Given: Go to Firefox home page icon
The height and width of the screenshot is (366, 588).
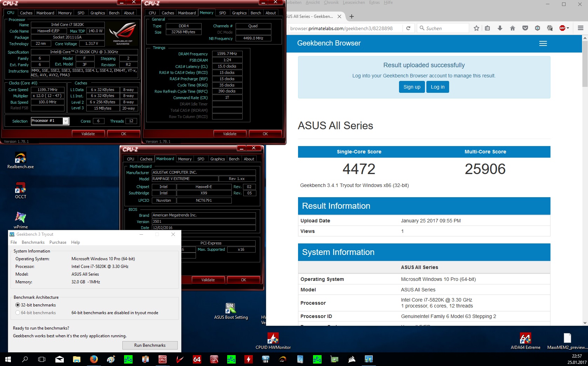Looking at the screenshot, I should coord(513,28).
